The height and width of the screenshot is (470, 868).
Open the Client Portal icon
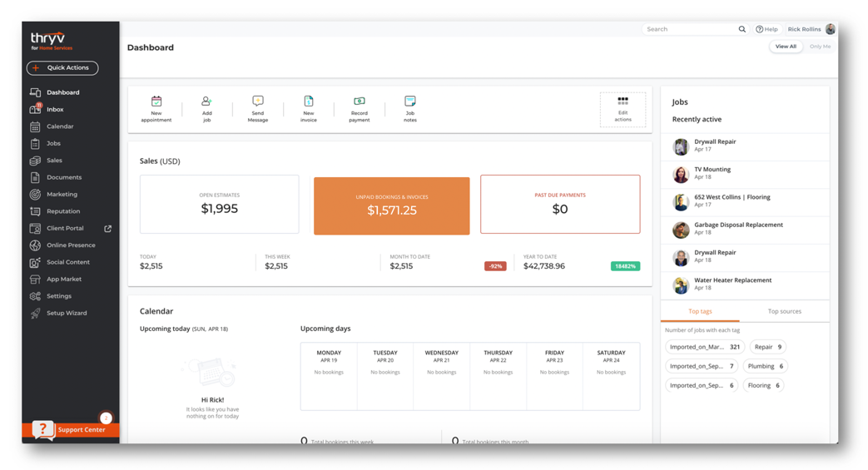coord(35,229)
